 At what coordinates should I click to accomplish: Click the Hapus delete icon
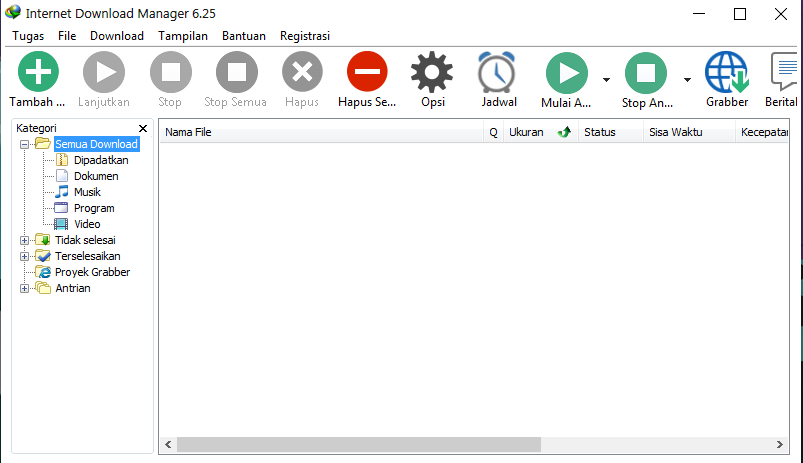(x=303, y=72)
